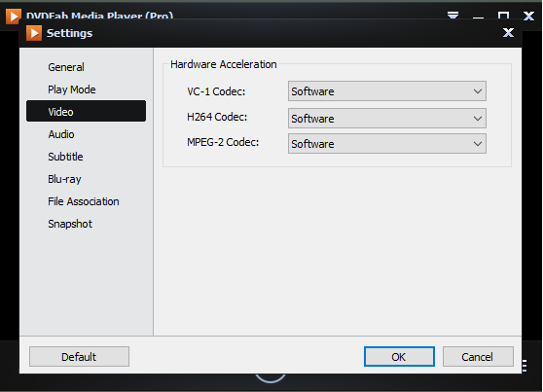Image resolution: width=543 pixels, height=392 pixels.
Task: Click the DVDFab orange play logo icon
Action: [14, 16]
